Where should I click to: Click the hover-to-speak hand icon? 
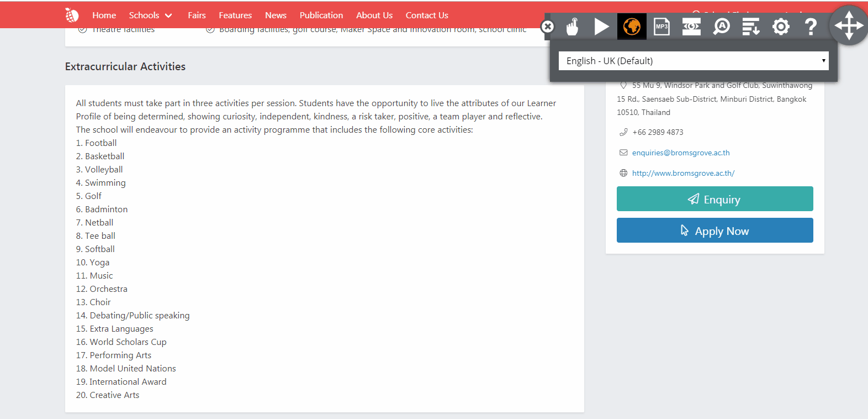coord(572,27)
